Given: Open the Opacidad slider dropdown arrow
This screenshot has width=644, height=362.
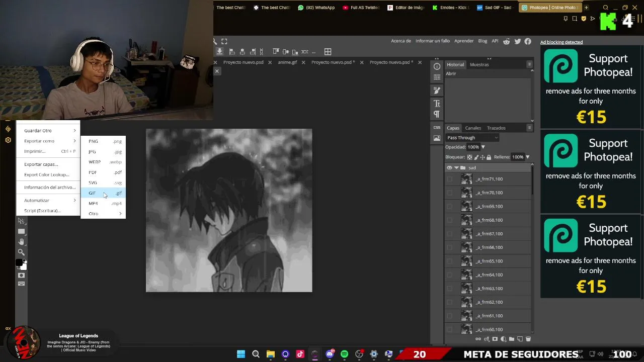Looking at the screenshot, I should 483,147.
